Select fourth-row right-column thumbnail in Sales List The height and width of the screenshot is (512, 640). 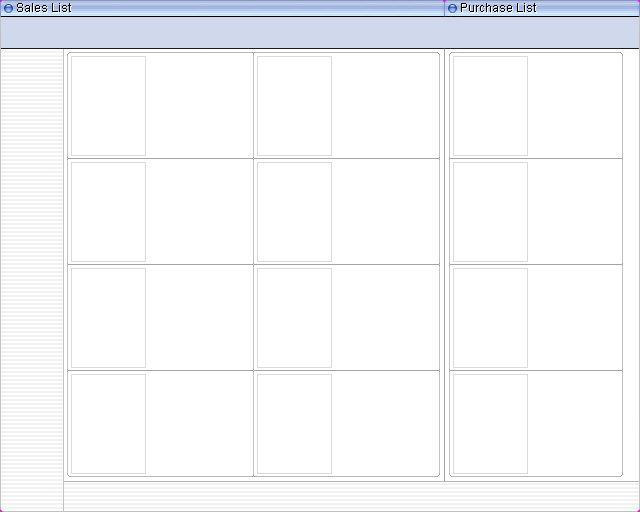coord(294,424)
